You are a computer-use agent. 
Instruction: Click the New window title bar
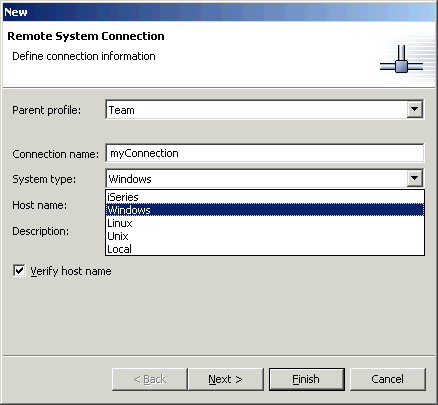(219, 12)
